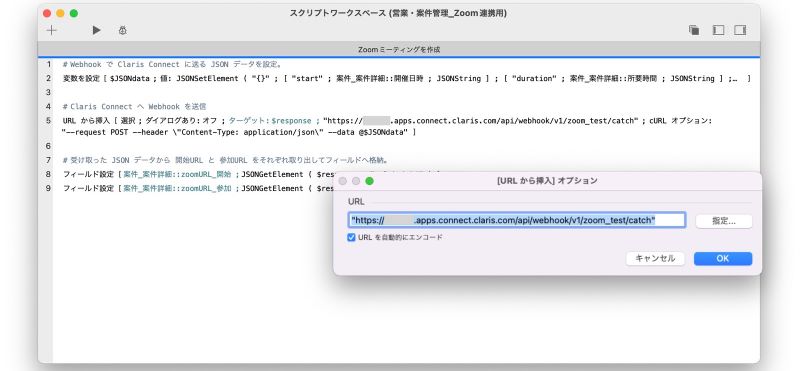Uncheck URL を自動的にエンコード checkbox
This screenshot has height=371, width=800.
coord(351,237)
